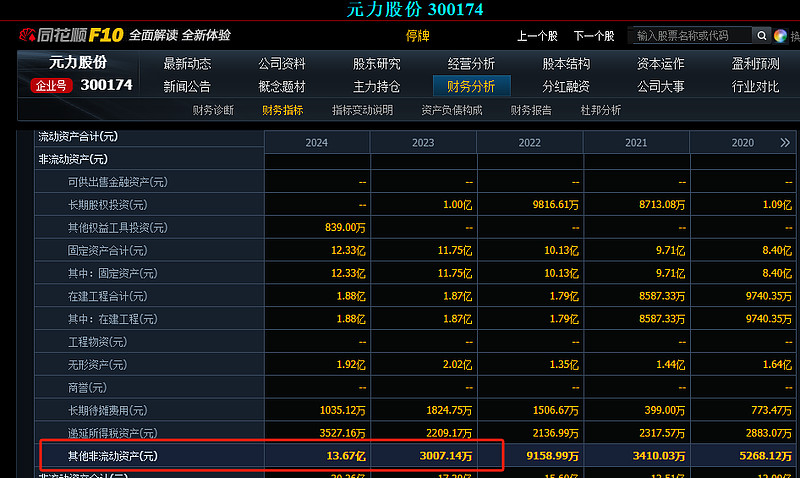Open 概念题材 tab
The width and height of the screenshot is (800, 478).
[282, 87]
